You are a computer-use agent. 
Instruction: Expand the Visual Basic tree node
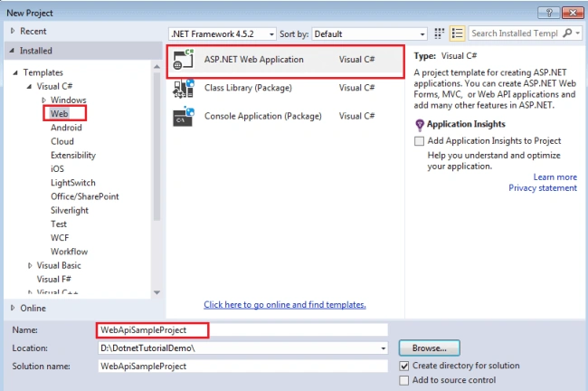pos(30,266)
